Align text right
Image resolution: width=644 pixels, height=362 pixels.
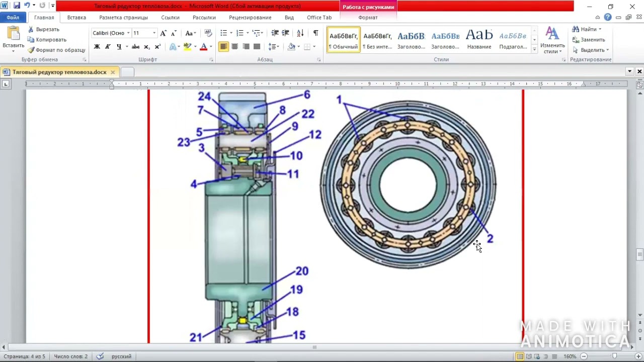click(246, 47)
